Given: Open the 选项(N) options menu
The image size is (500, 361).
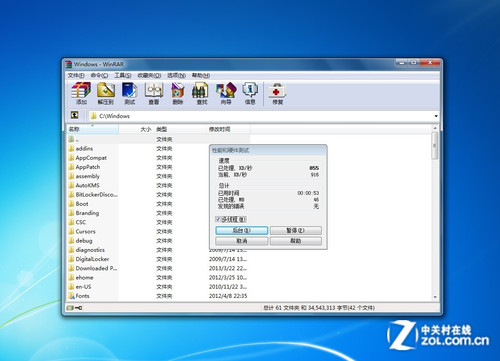Looking at the screenshot, I should (x=176, y=75).
